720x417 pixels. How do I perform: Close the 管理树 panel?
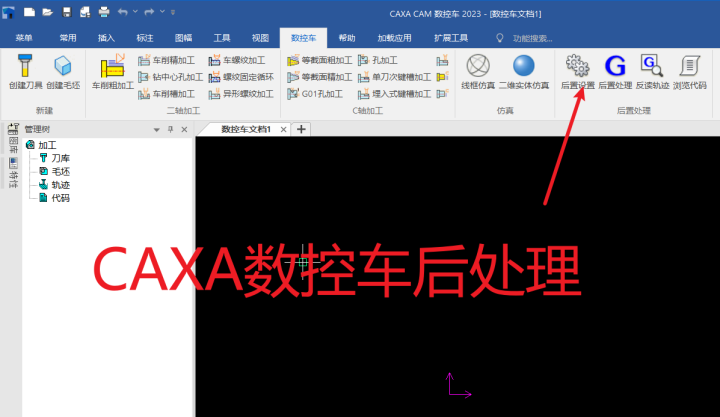184,130
